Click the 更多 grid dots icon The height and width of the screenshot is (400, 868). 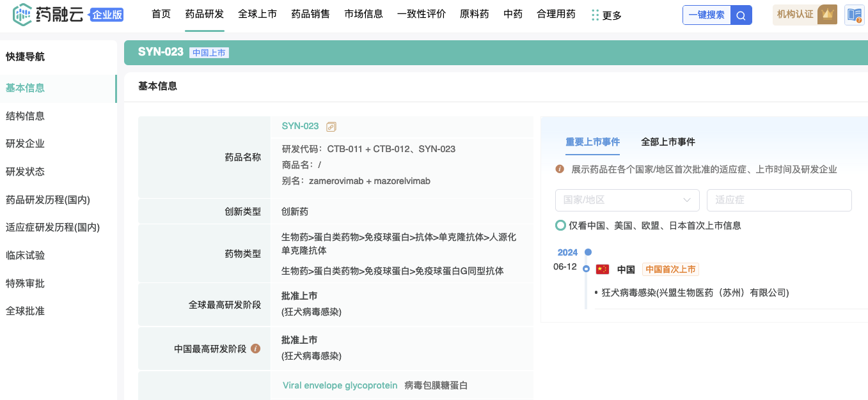(x=595, y=15)
